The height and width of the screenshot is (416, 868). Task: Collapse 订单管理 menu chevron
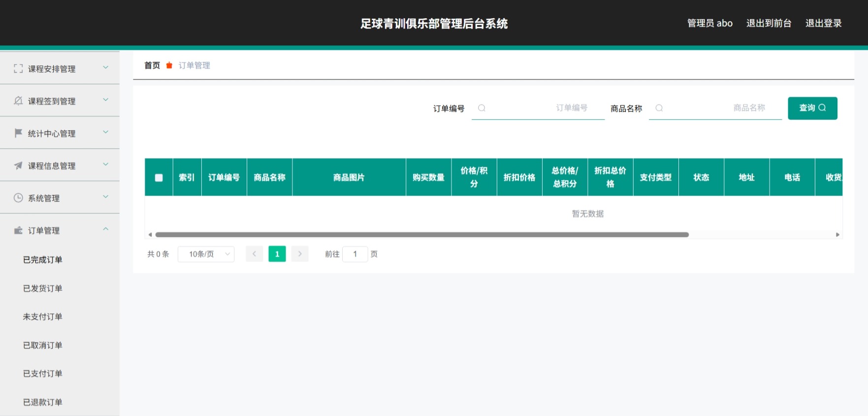point(105,229)
